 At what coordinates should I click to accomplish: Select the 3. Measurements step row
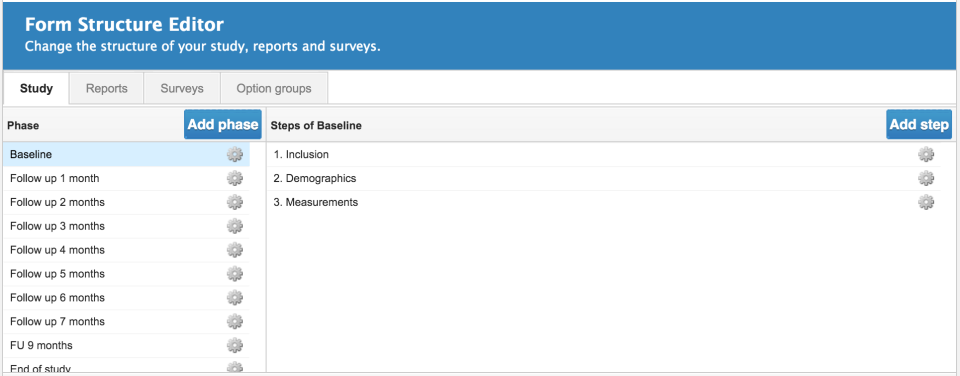click(604, 202)
